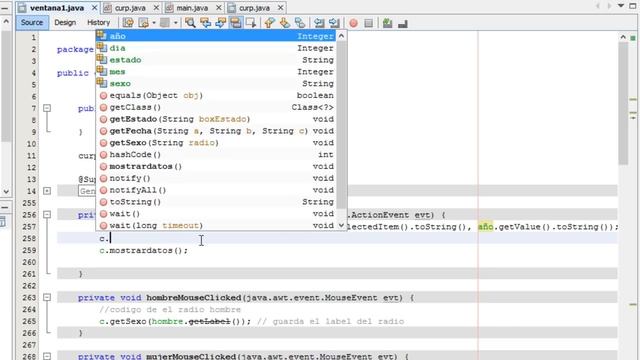This screenshot has height=360, width=640.
Task: Select 'mes' field in autocomplete list
Action: point(216,71)
